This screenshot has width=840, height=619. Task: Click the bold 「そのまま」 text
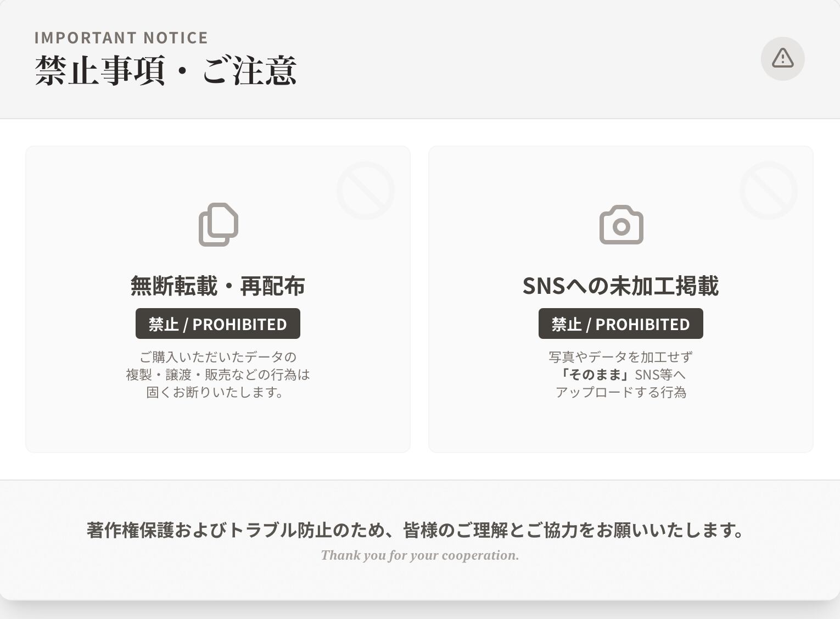pyautogui.click(x=595, y=375)
